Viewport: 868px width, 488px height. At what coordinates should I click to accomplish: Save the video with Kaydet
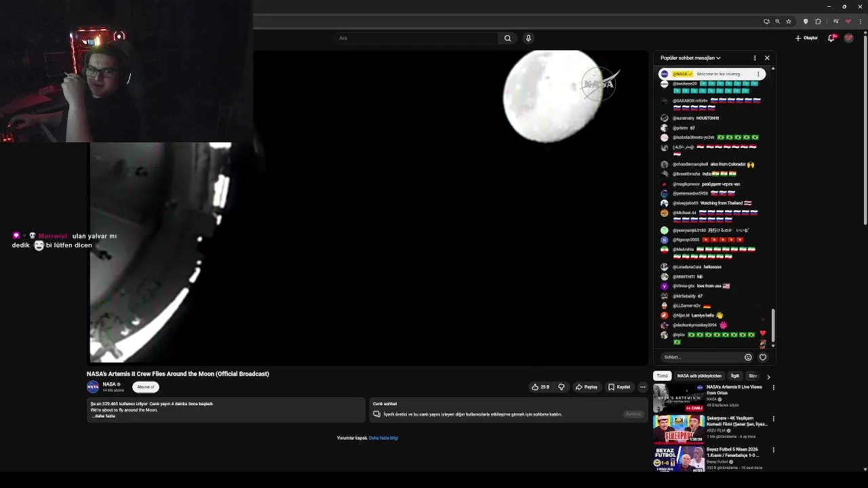click(x=619, y=387)
